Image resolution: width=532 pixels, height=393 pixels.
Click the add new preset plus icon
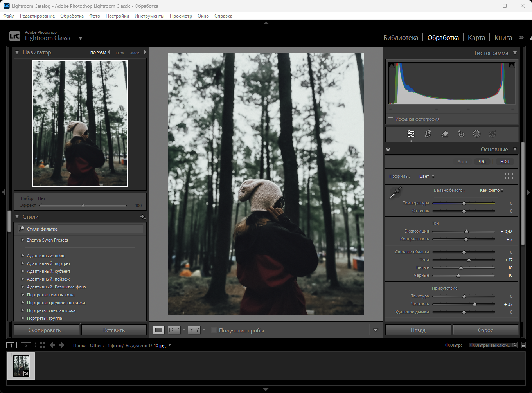142,216
